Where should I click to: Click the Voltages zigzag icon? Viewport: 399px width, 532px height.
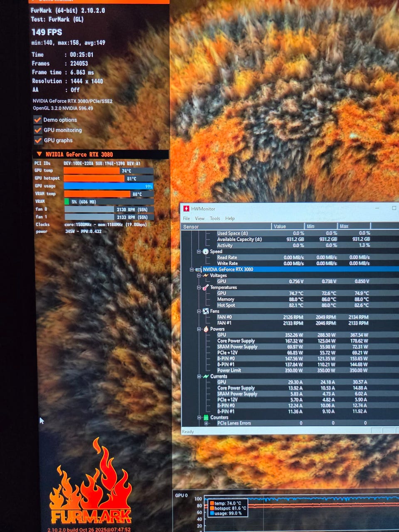point(205,275)
